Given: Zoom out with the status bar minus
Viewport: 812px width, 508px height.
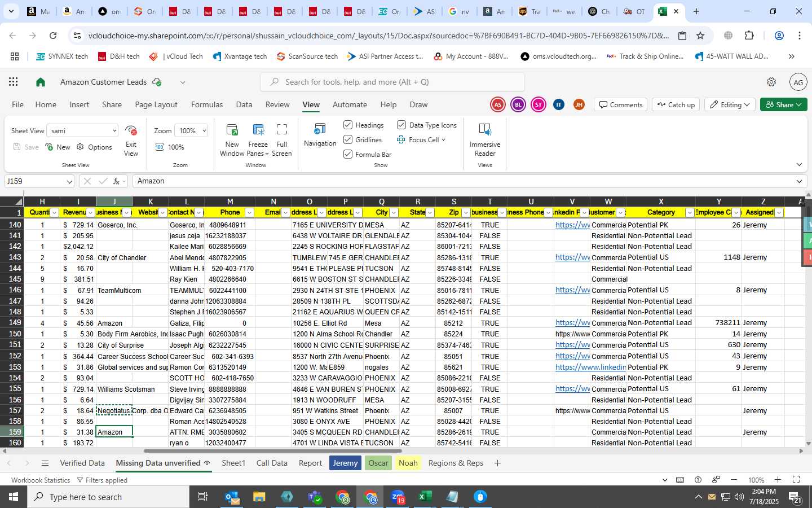Looking at the screenshot, I should click(734, 480).
